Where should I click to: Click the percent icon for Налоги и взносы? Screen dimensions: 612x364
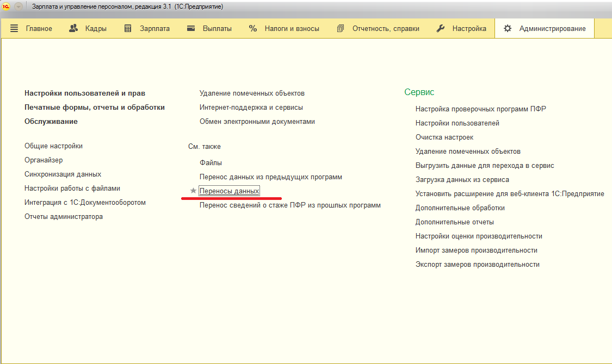tap(253, 28)
